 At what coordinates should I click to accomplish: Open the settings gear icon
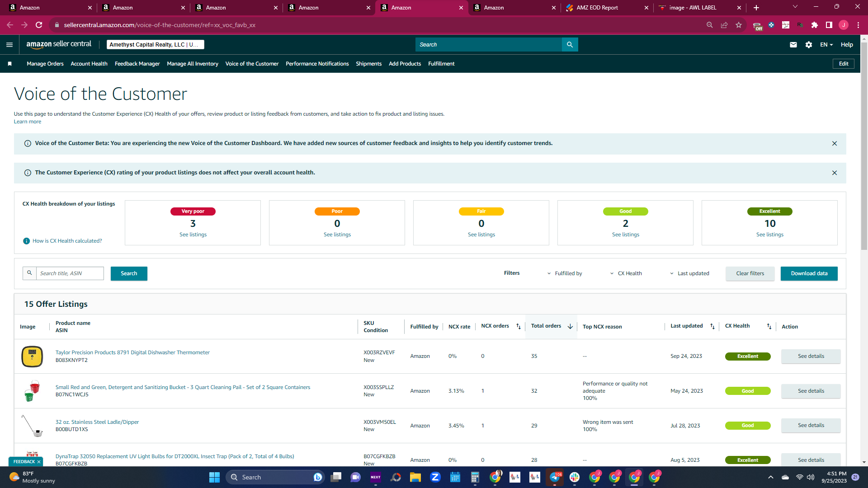pyautogui.click(x=809, y=45)
